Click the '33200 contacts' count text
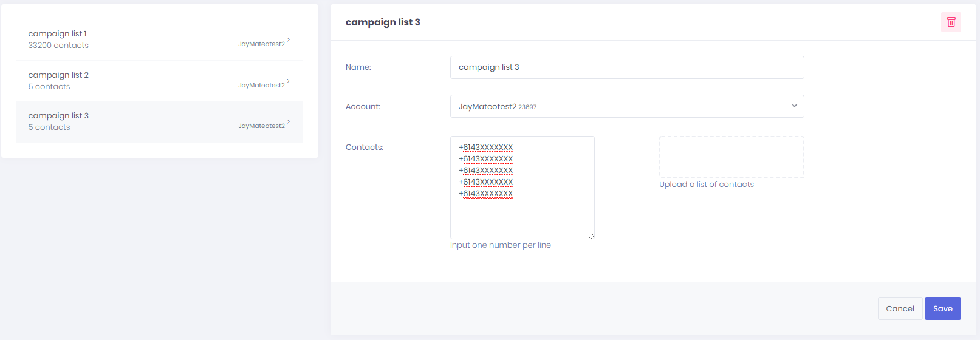 (x=58, y=46)
